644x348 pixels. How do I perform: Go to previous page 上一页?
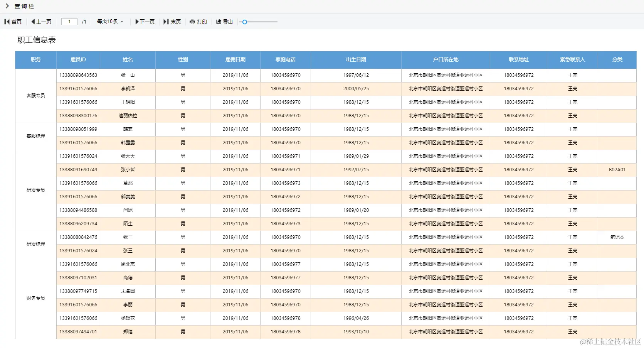(x=41, y=22)
